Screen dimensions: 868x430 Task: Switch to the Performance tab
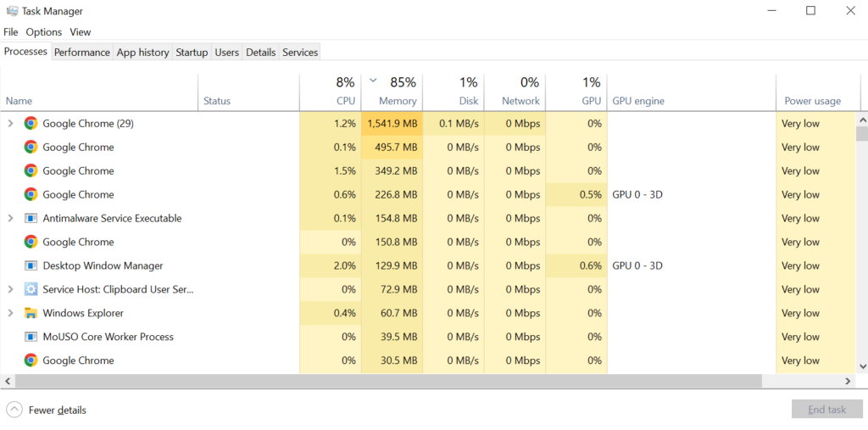click(82, 52)
